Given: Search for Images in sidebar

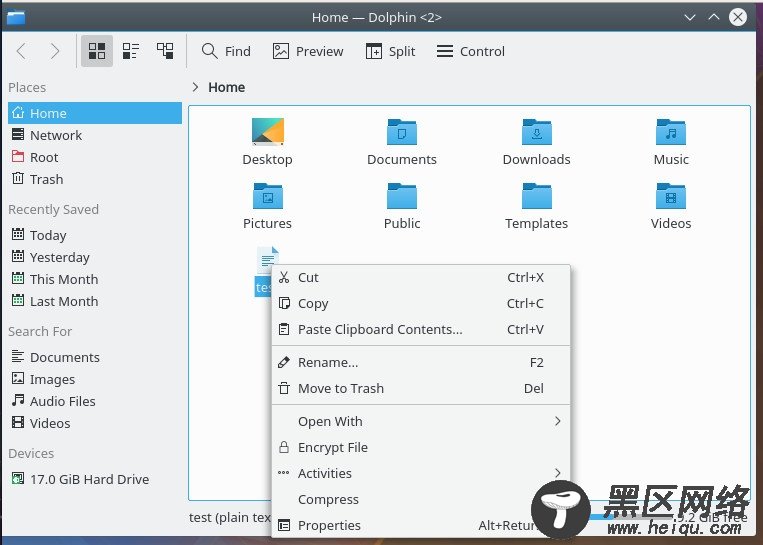Looking at the screenshot, I should 95,379.
